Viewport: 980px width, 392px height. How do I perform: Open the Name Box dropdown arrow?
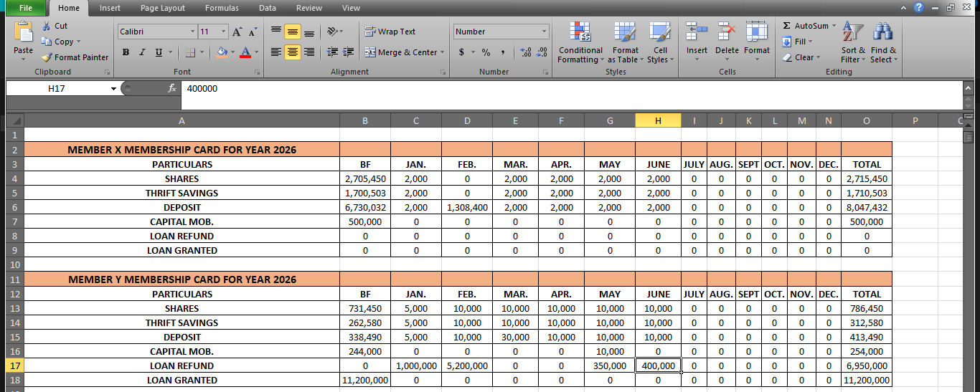(x=113, y=88)
